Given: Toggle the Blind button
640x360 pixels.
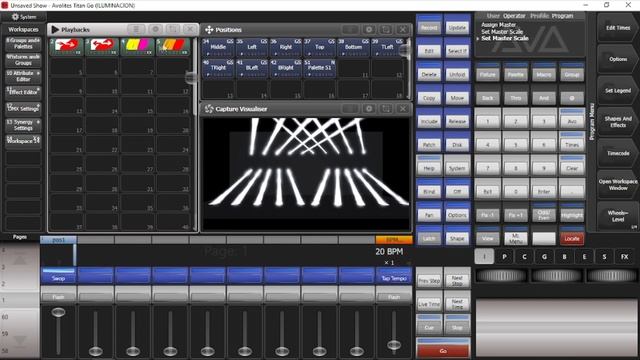Looking at the screenshot, I should (429, 189).
